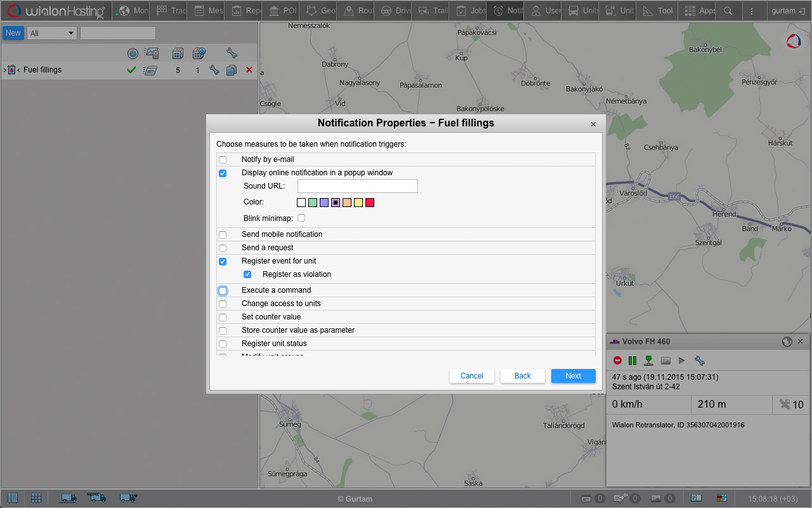This screenshot has width=812, height=508.
Task: Click the search magnifier icon in top bar
Action: tap(728, 11)
